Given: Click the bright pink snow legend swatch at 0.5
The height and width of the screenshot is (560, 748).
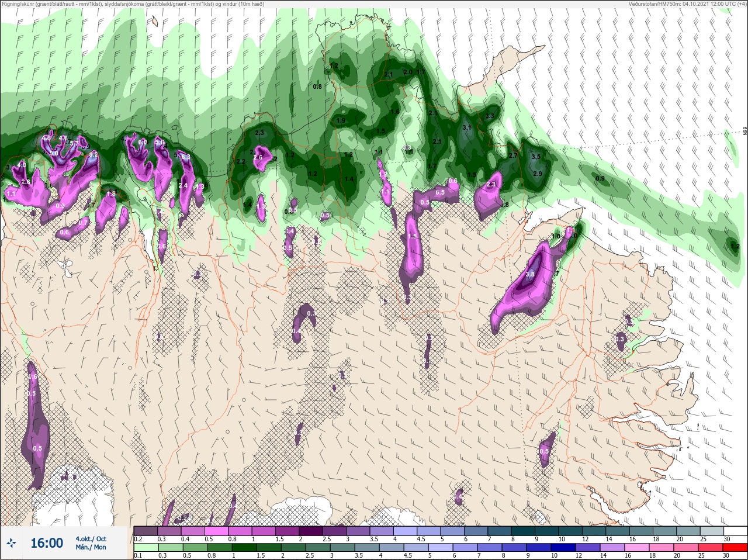Looking at the screenshot, I should point(216,531).
